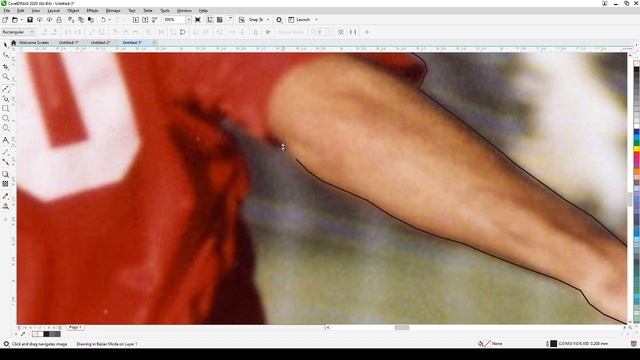640x360 pixels.
Task: Open the Object menu
Action: pos(73,11)
